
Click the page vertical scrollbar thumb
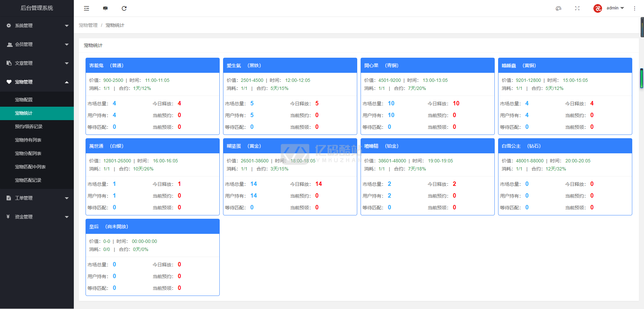(x=642, y=27)
